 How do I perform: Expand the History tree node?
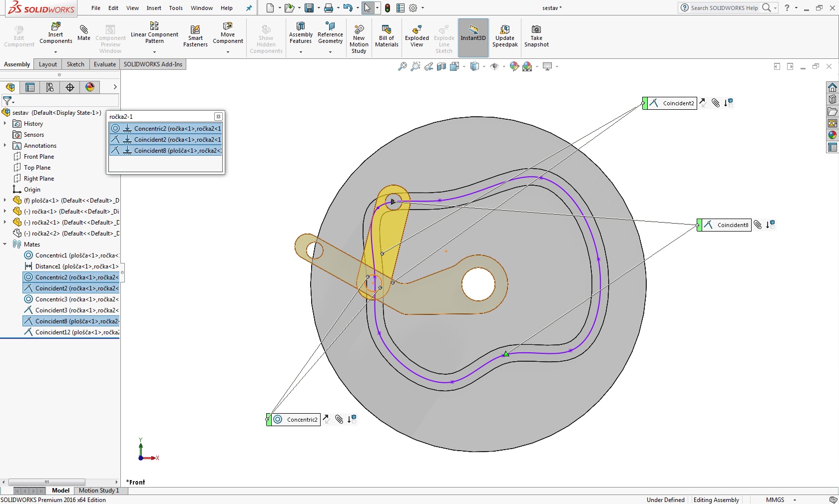click(5, 124)
